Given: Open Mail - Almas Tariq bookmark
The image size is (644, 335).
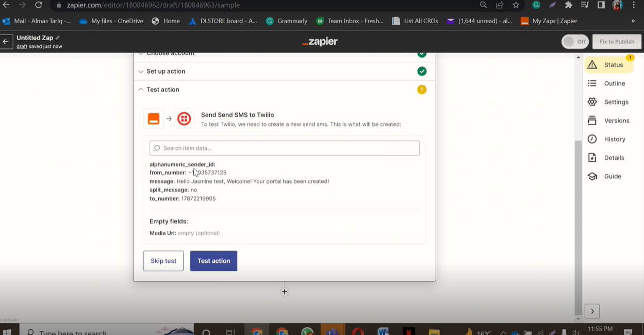Looking at the screenshot, I should [x=37, y=21].
